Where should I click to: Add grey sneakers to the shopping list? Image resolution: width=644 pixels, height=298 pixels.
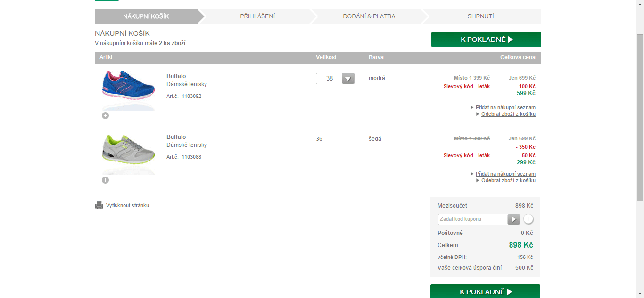(505, 174)
